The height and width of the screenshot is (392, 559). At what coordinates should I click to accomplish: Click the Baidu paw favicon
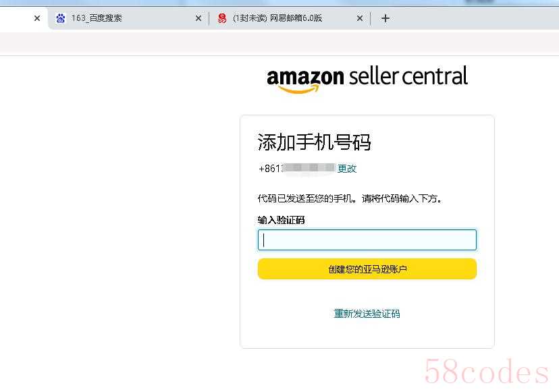61,18
